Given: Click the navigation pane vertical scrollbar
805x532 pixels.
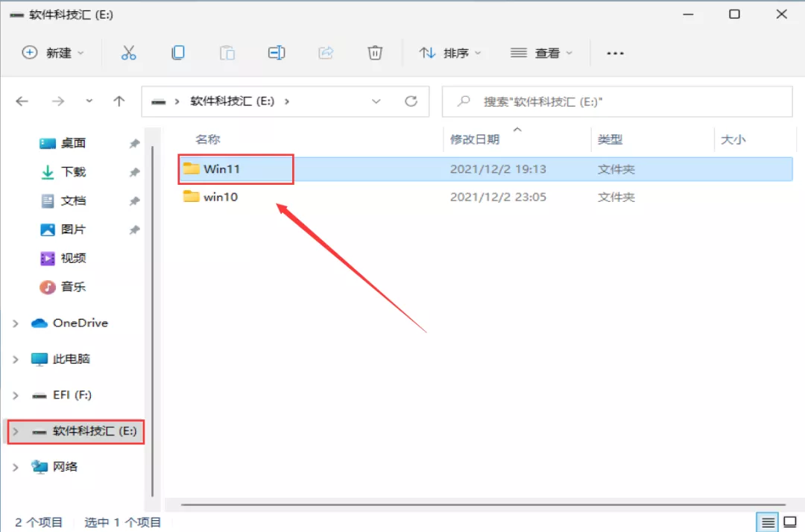Looking at the screenshot, I should [153, 321].
